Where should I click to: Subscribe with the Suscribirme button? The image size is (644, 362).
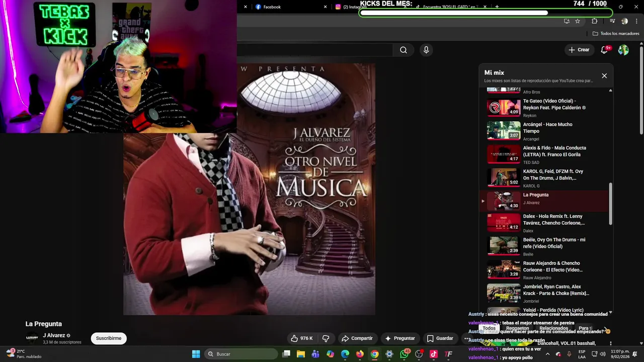(x=109, y=338)
